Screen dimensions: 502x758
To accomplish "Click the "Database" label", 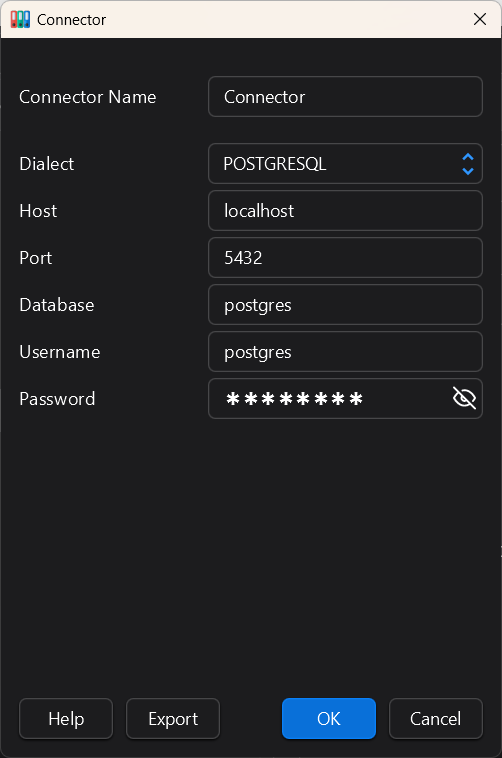I will pos(57,305).
